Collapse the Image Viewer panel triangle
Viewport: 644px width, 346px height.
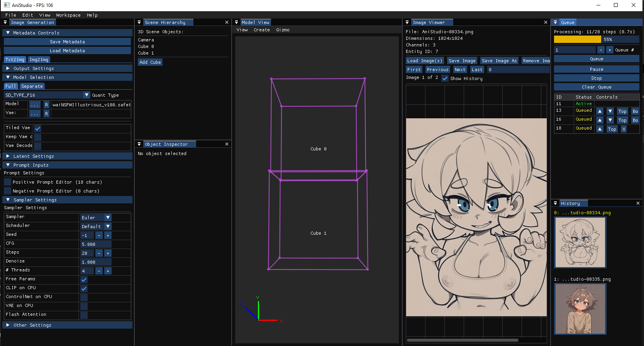click(x=407, y=22)
